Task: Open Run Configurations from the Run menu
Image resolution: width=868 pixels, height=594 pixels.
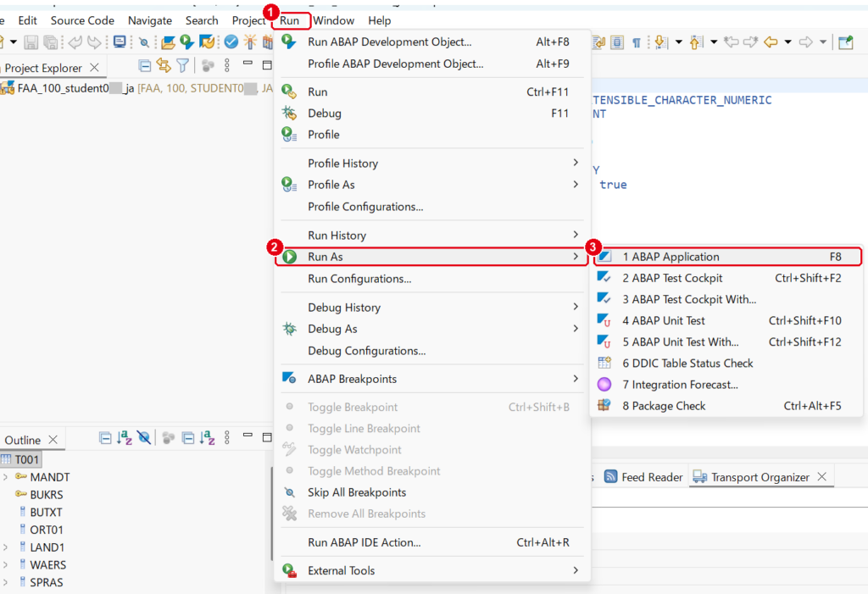Action: [431, 279]
